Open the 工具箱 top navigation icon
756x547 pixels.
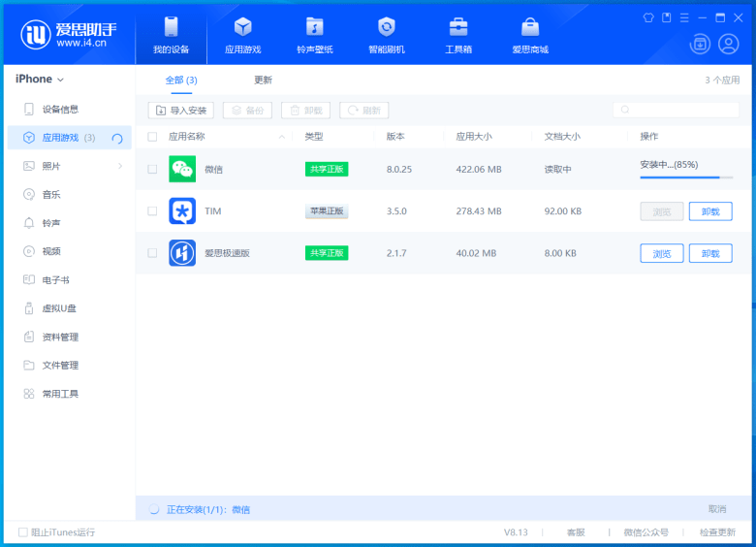[458, 27]
